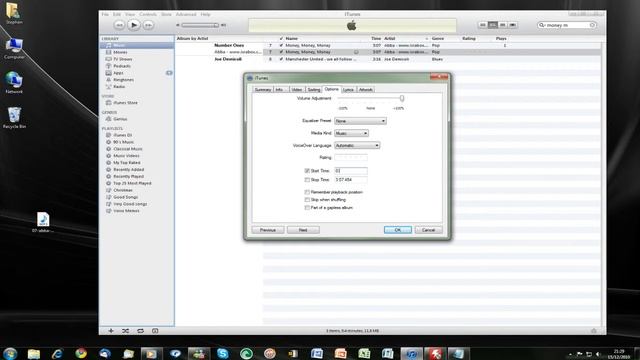Screen dimensions: 640x360
Task: Open the Windows Start button
Action: (10, 353)
